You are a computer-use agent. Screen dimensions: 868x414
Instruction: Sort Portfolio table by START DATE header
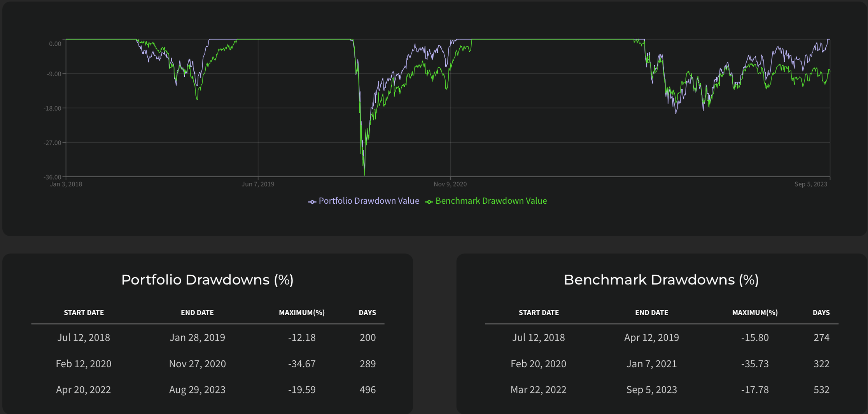point(84,313)
